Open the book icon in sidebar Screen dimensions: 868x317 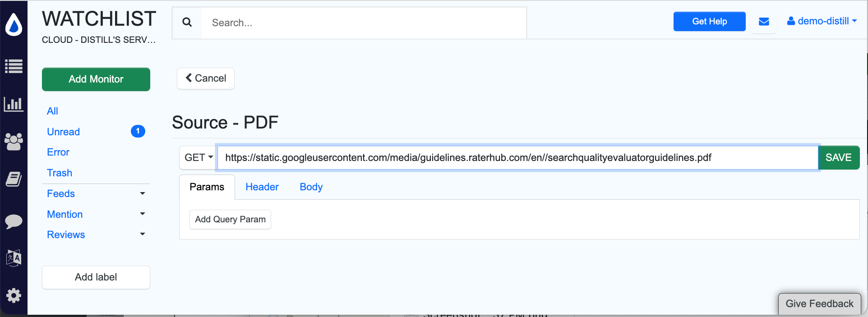14,179
